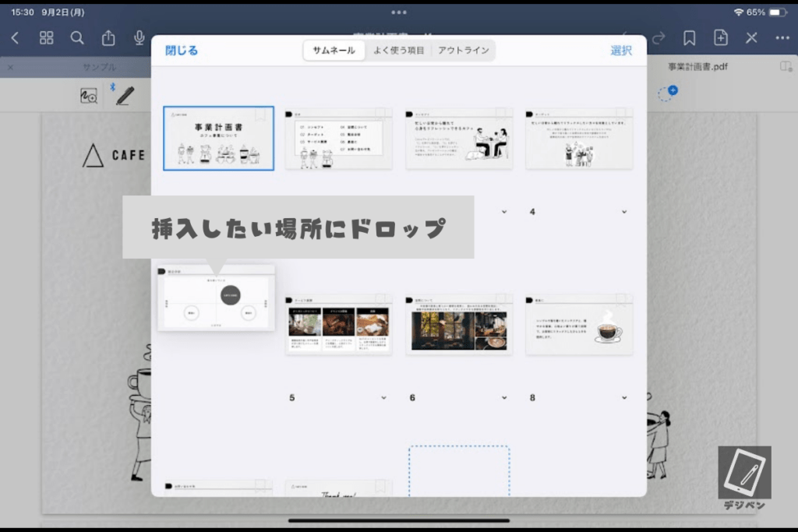Image resolution: width=798 pixels, height=532 pixels.
Task: Tap the share export icon
Action: click(108, 37)
